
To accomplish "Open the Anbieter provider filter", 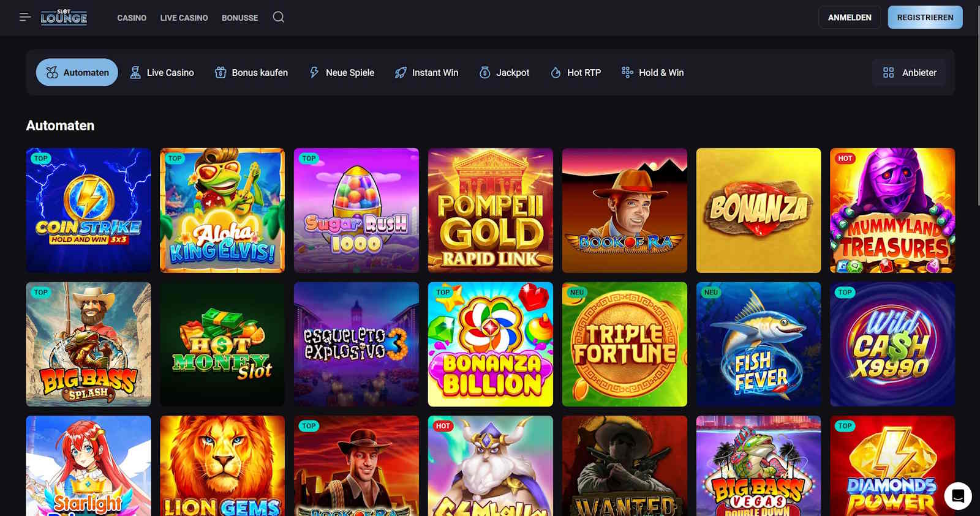I will tap(909, 73).
